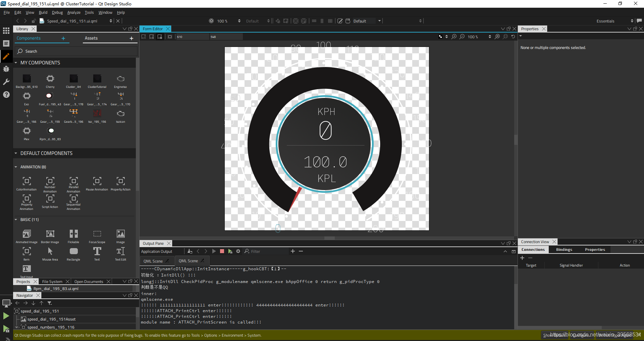Click zoom in magnifier in Form Editor
This screenshot has width=644, height=341.
click(454, 37)
